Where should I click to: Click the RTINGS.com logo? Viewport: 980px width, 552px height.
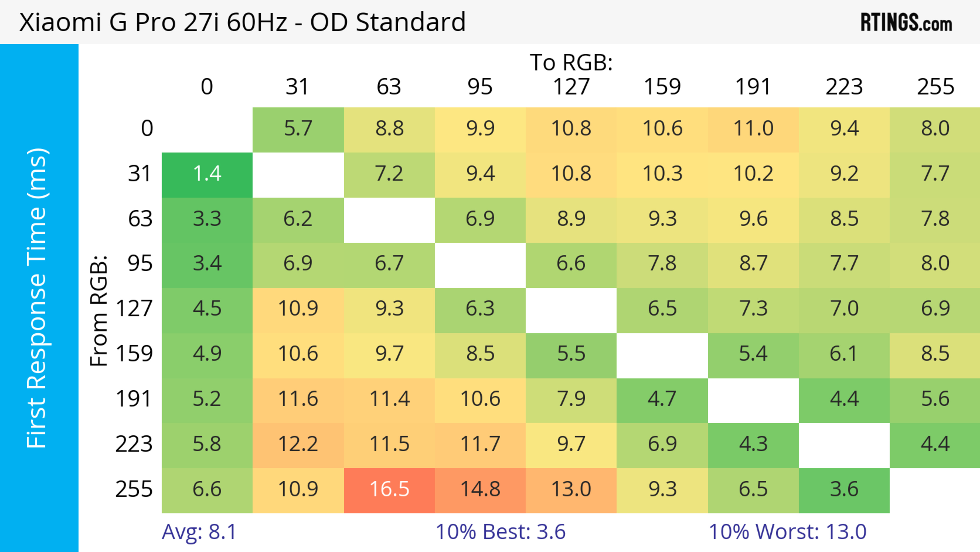click(906, 22)
